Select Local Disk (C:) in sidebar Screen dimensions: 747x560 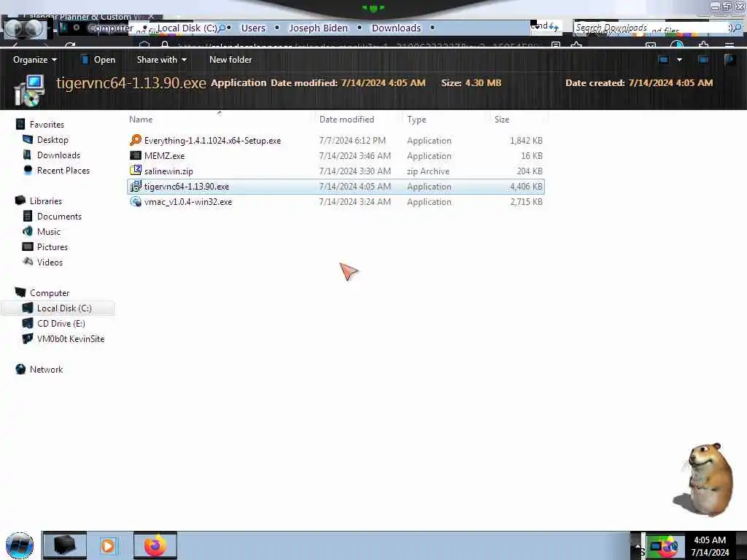point(58,308)
